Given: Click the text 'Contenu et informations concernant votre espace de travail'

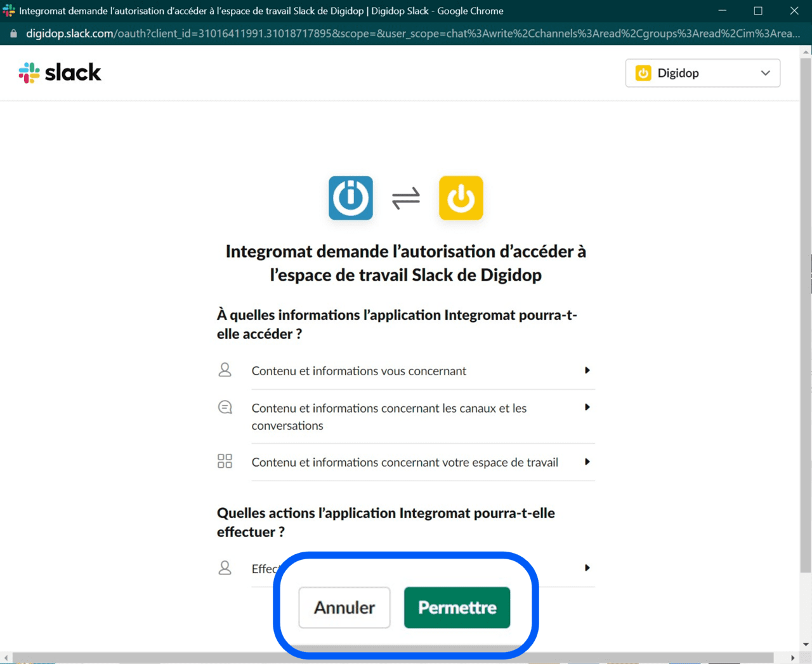Looking at the screenshot, I should (405, 462).
